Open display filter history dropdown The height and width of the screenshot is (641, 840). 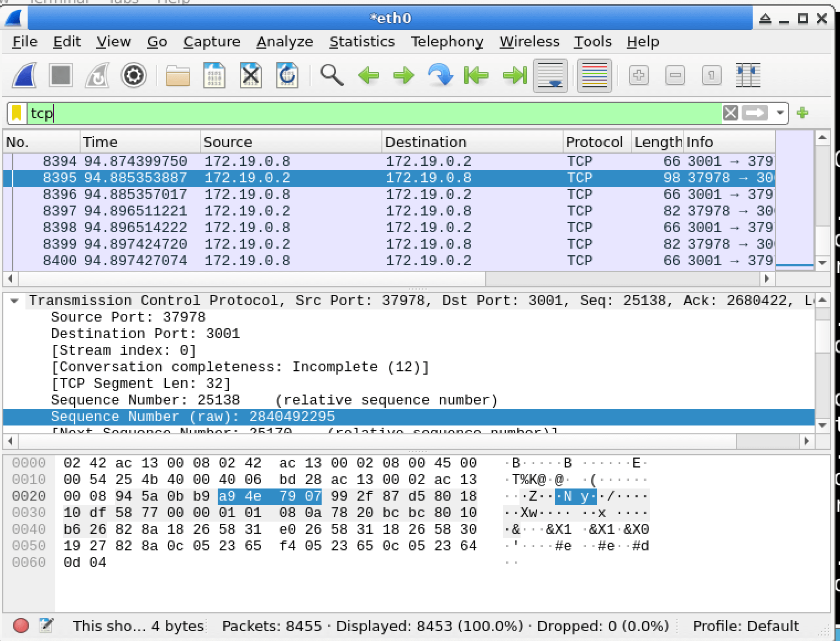[780, 113]
